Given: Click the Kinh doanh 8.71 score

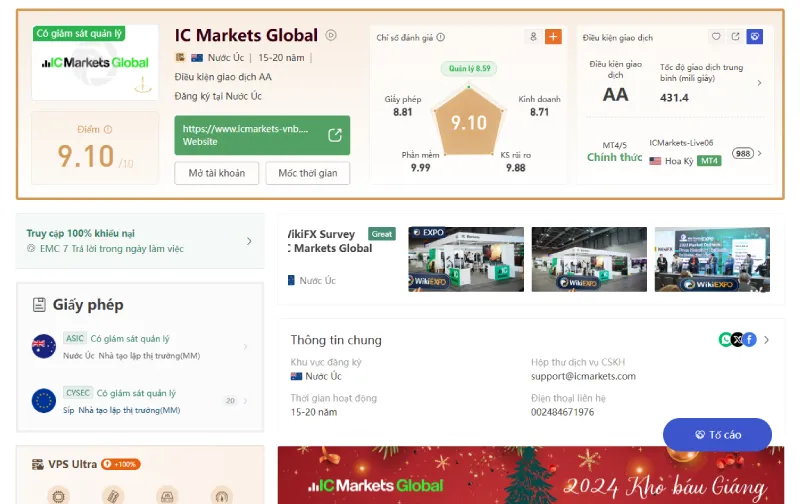Looking at the screenshot, I should (x=539, y=106).
